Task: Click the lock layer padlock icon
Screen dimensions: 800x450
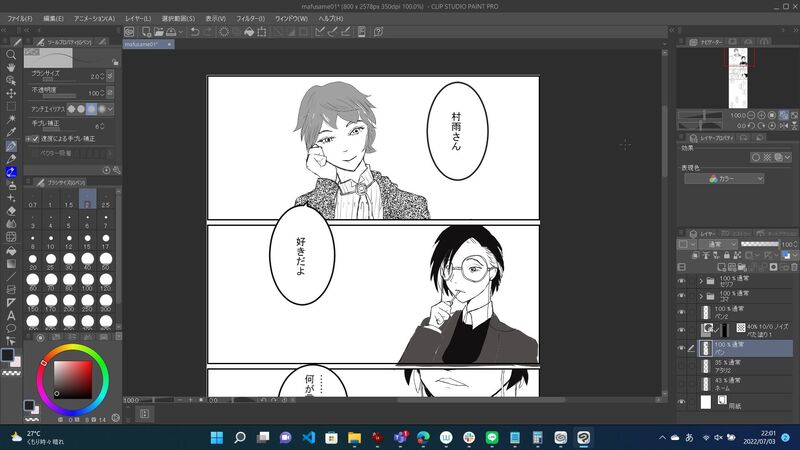Action: pyautogui.click(x=727, y=255)
